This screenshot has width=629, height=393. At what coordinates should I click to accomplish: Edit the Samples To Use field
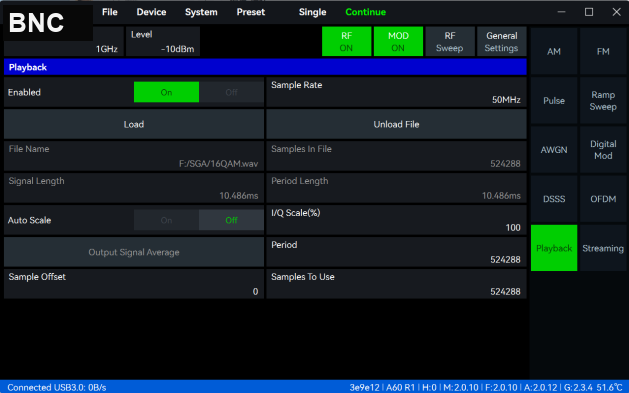click(396, 284)
